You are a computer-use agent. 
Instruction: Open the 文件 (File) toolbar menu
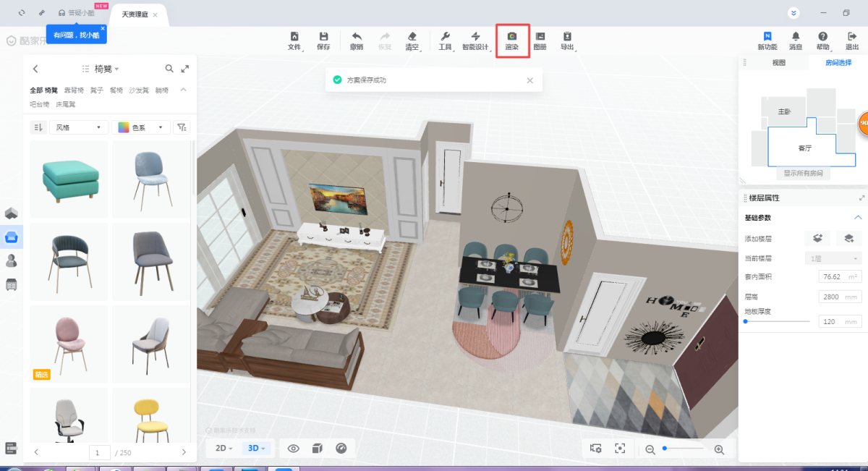coord(294,41)
